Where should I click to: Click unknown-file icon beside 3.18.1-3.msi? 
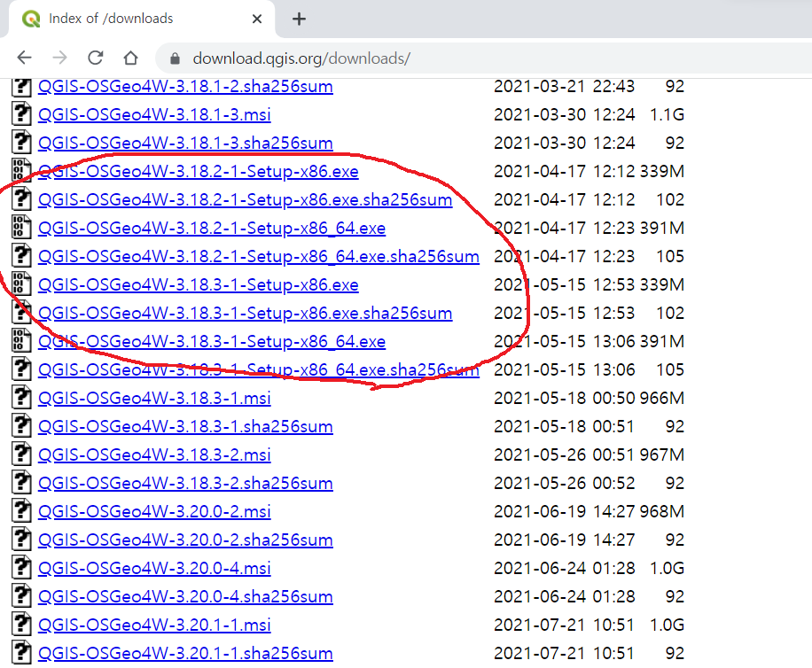tap(21, 113)
